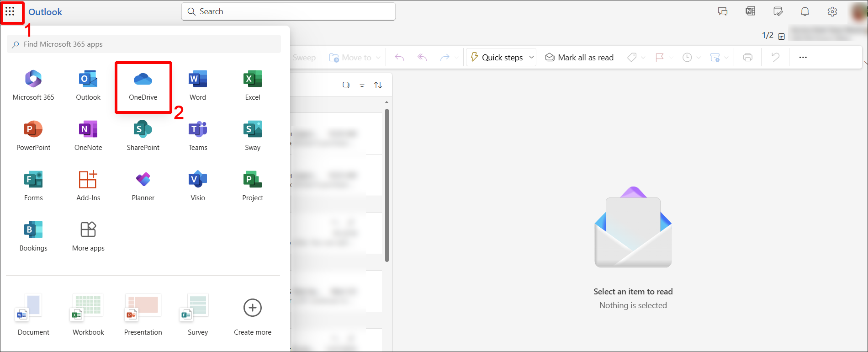Click the Move to button

tap(350, 58)
